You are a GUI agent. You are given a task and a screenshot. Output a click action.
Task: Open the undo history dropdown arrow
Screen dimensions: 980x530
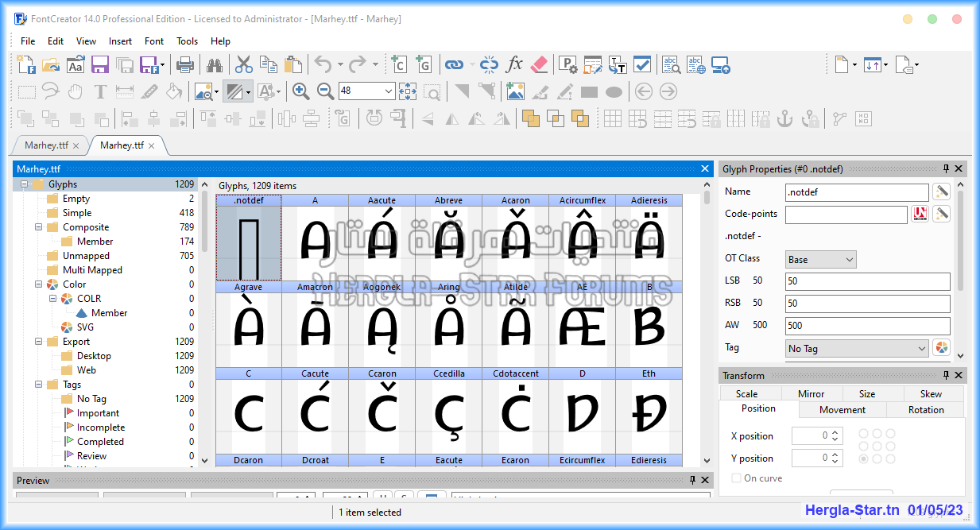click(x=340, y=65)
